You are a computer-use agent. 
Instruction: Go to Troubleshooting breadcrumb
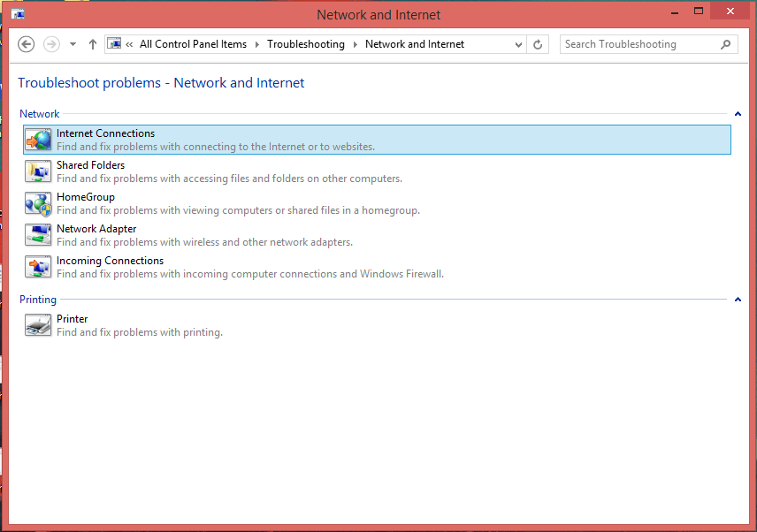point(306,44)
